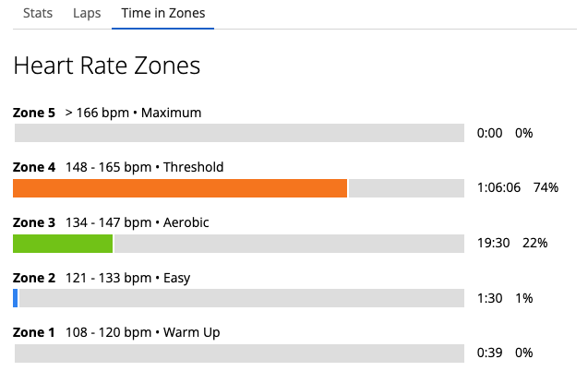Click the Zone 5 label
The height and width of the screenshot is (383, 588).
pyautogui.click(x=34, y=113)
